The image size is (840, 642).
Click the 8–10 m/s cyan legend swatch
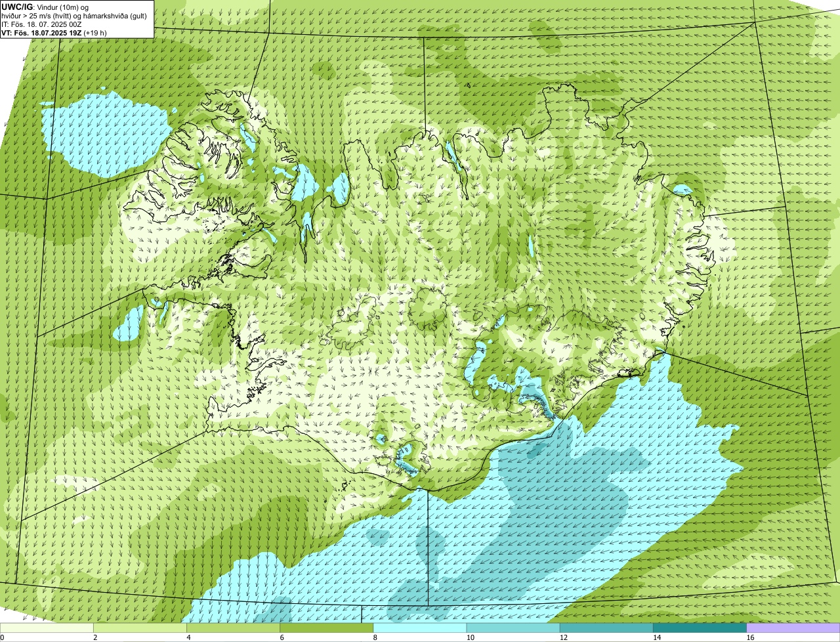(x=420, y=628)
